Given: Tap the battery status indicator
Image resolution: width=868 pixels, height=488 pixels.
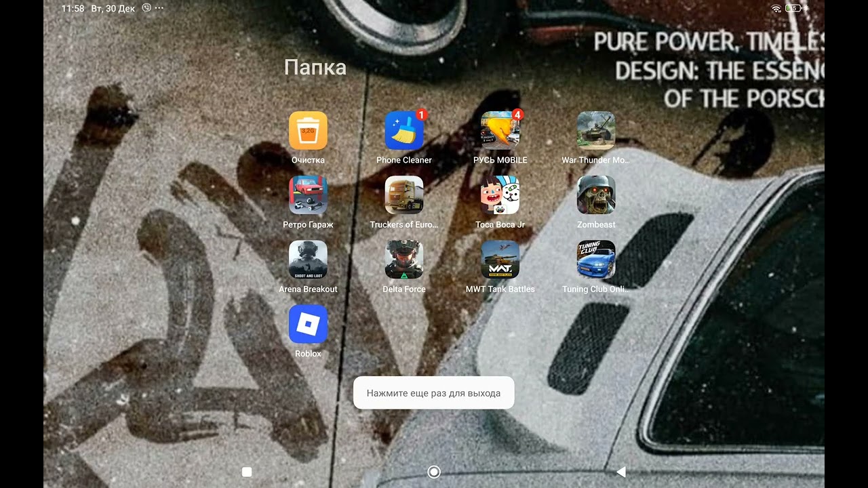Looking at the screenshot, I should click(793, 8).
